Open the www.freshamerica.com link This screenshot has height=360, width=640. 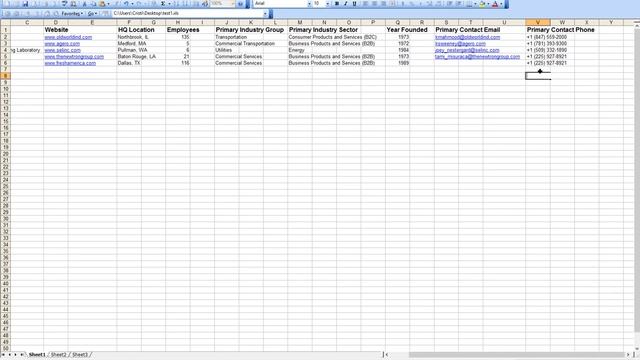tap(70, 63)
